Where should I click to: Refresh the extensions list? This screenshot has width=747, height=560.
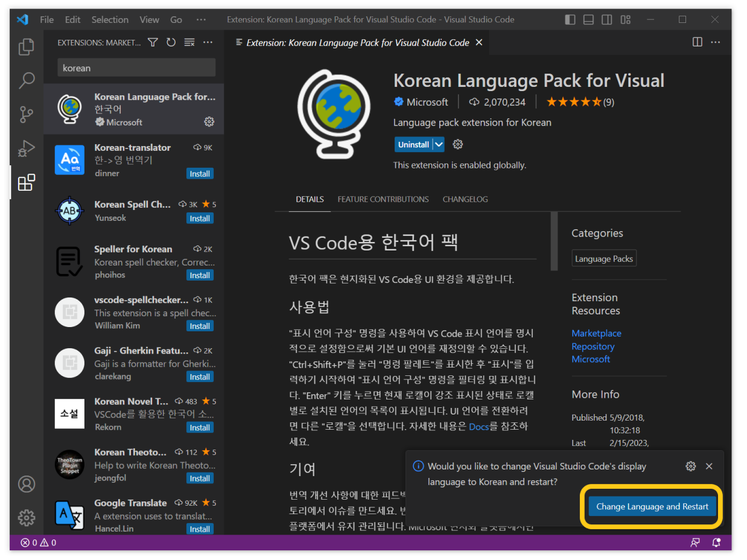coord(171,42)
